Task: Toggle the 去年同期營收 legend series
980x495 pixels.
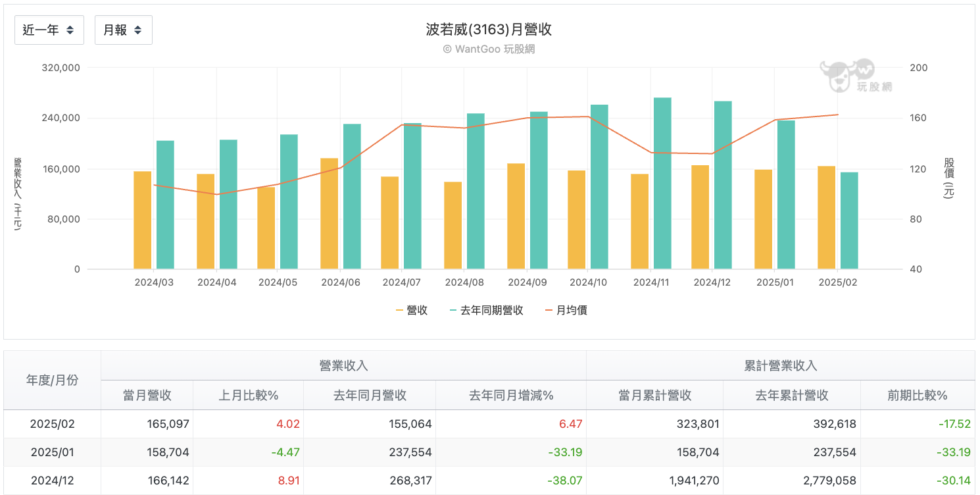Action: coord(487,310)
